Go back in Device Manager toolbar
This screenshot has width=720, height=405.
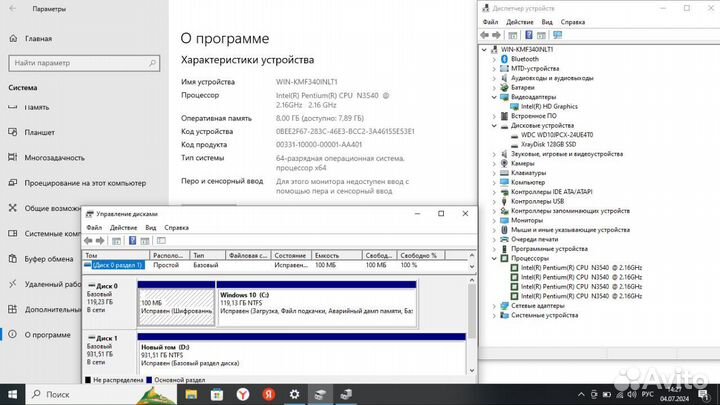click(x=484, y=35)
